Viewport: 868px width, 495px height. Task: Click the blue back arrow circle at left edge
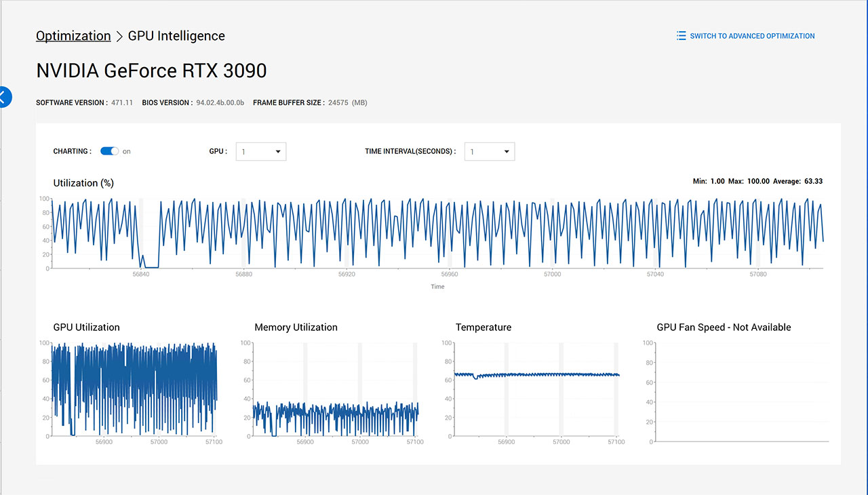click(x=4, y=97)
